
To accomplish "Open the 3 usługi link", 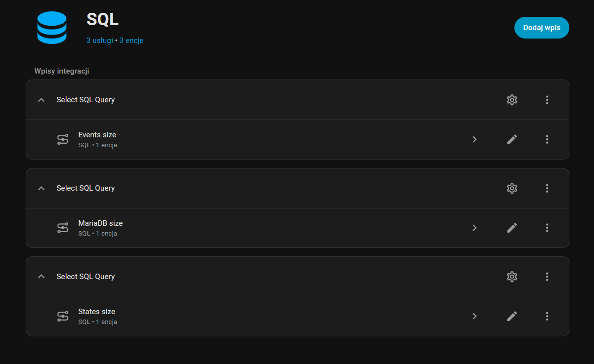I will pos(99,40).
